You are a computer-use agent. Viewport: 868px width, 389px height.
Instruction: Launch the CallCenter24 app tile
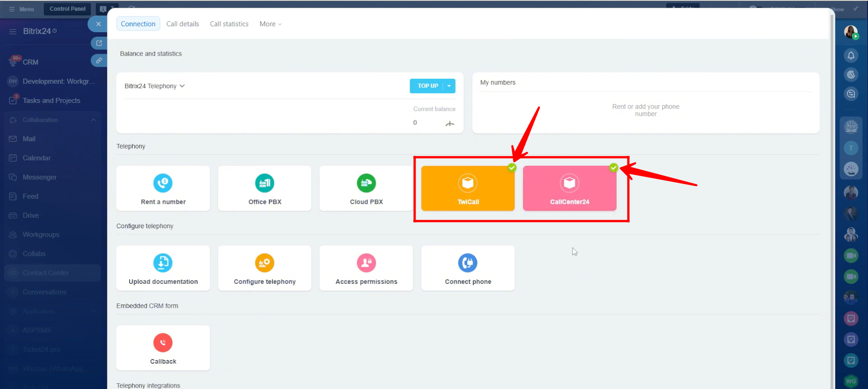click(569, 188)
